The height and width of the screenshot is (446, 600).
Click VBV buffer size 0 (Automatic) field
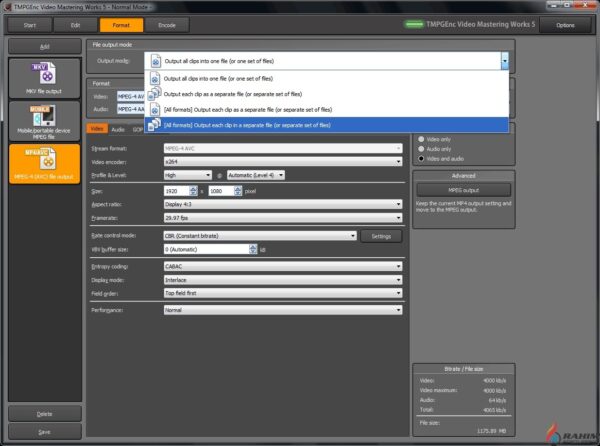point(206,249)
